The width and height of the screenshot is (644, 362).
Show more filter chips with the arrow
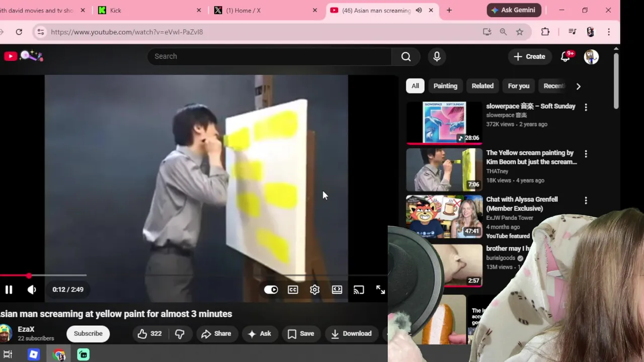[578, 86]
